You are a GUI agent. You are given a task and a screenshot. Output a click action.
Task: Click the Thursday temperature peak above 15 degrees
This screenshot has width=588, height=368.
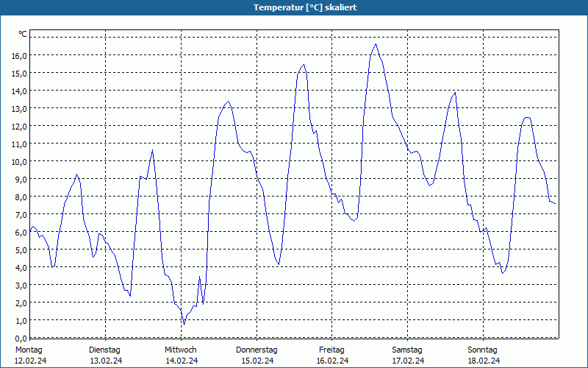tap(304, 65)
